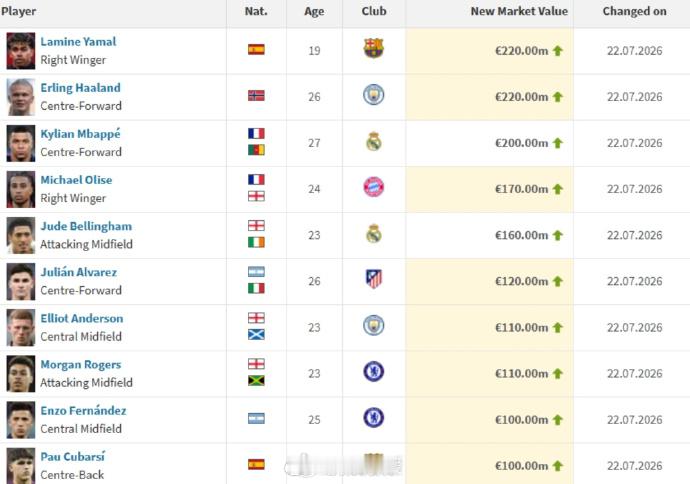
Task: Click Pau Cubarsí's portrait thumbnail
Action: click(21, 466)
